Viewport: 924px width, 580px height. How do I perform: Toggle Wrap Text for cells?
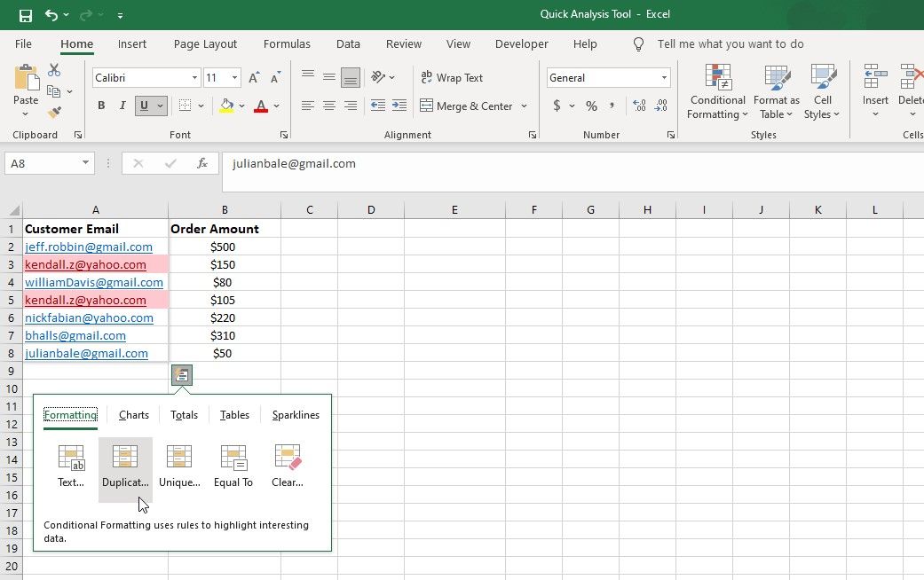(451, 78)
